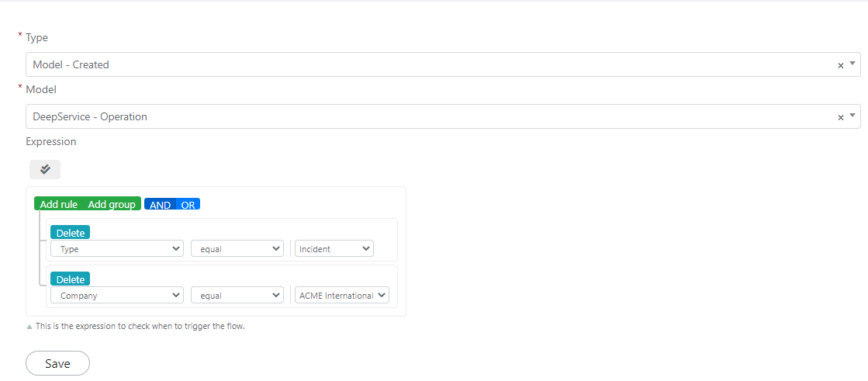This screenshot has height=381, width=868.
Task: Open the Type dropdown arrow
Action: [x=852, y=63]
